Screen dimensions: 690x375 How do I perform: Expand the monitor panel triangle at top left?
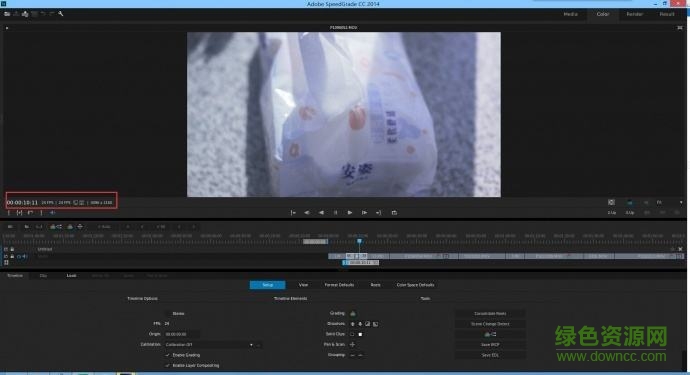coord(7,28)
